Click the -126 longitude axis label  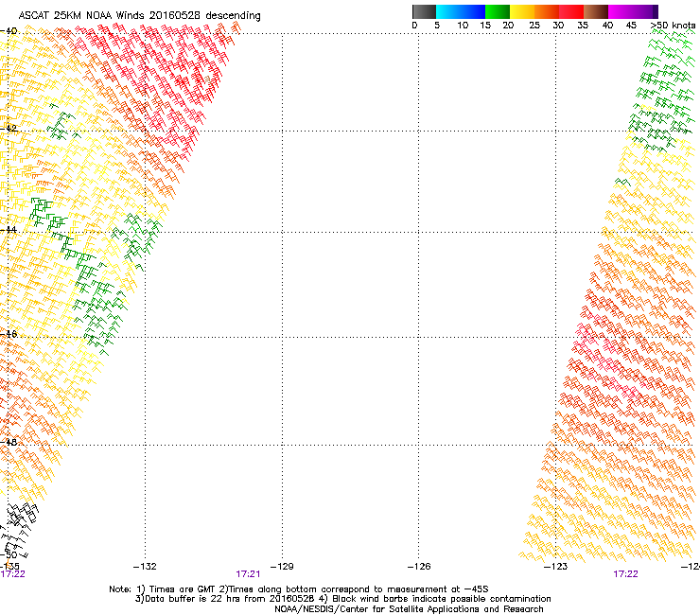[x=419, y=567]
